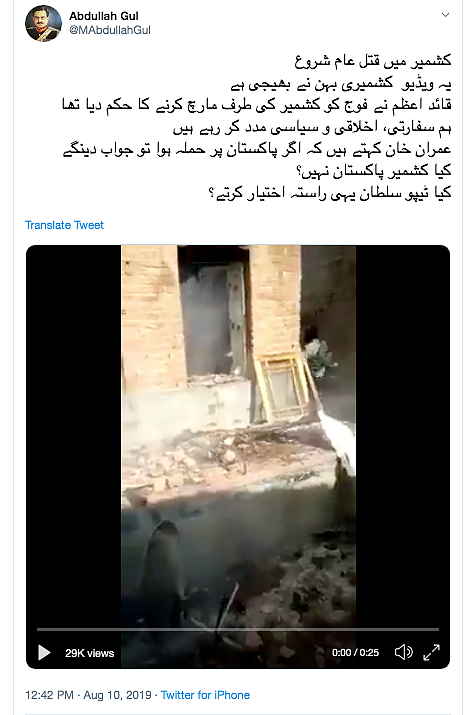The width and height of the screenshot is (469, 715).
Task: Click the yellow wooden frame in the video
Action: pos(285,387)
